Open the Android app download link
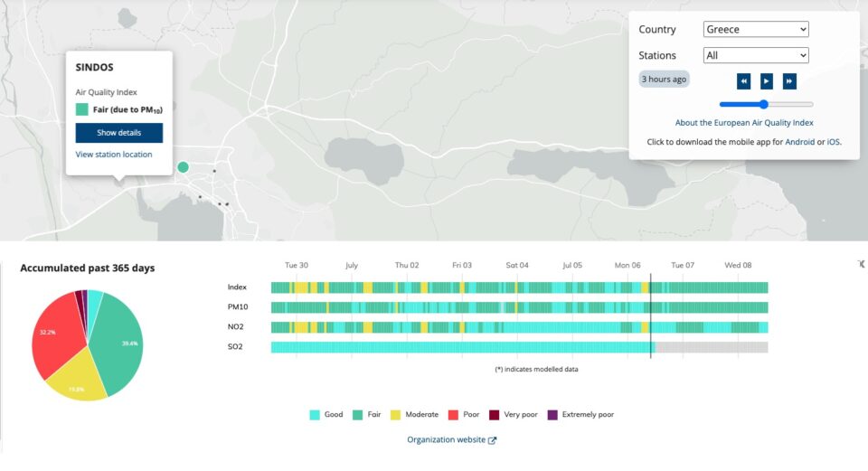Screen dimensions: 868x471 [800, 142]
